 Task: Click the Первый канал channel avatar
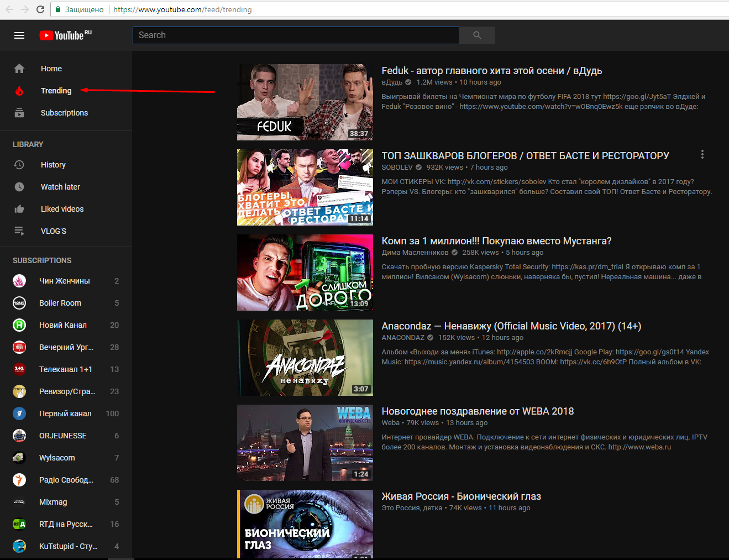(19, 414)
